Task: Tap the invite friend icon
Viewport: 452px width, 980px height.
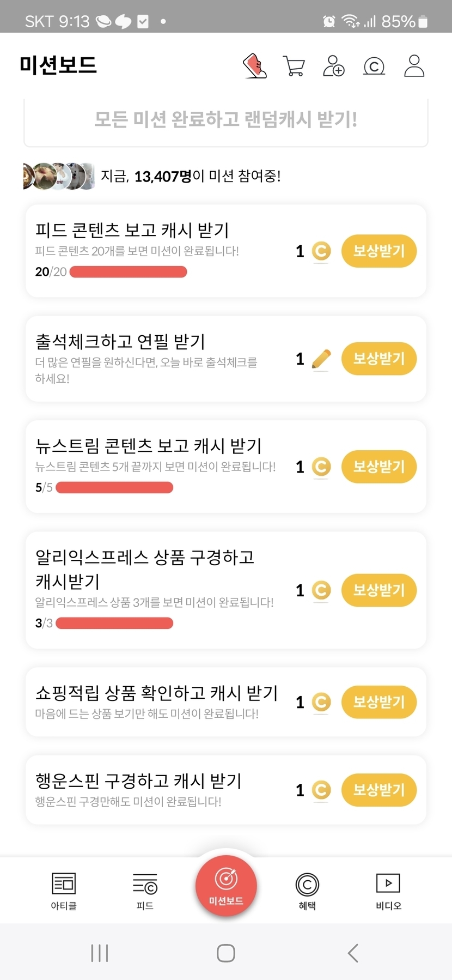Action: [x=334, y=66]
